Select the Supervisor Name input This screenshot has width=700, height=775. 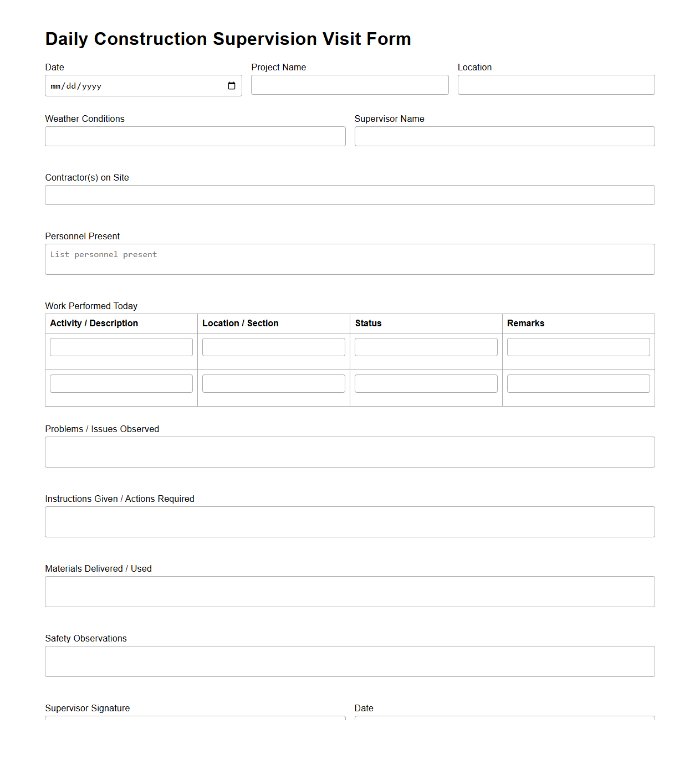pyautogui.click(x=504, y=136)
